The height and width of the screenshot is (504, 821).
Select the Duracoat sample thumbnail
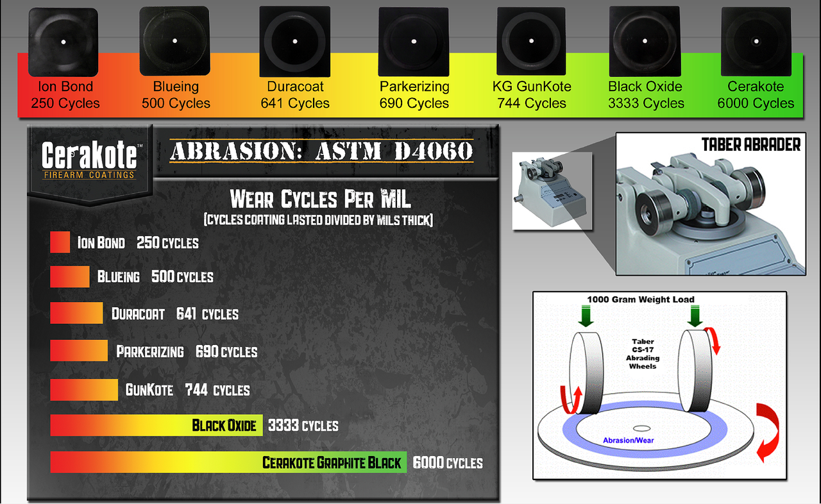point(295,42)
